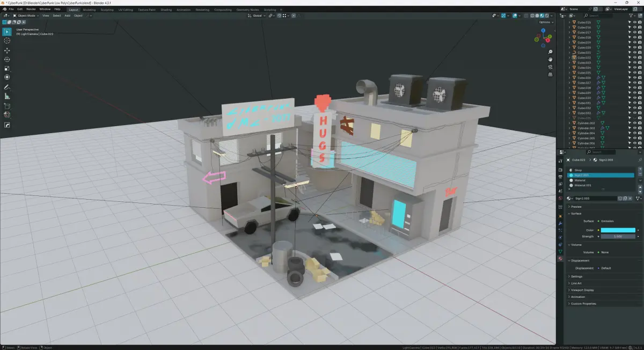Switch perspective/orthographic grid icon
Screen dimensions: 644x350
[551, 75]
